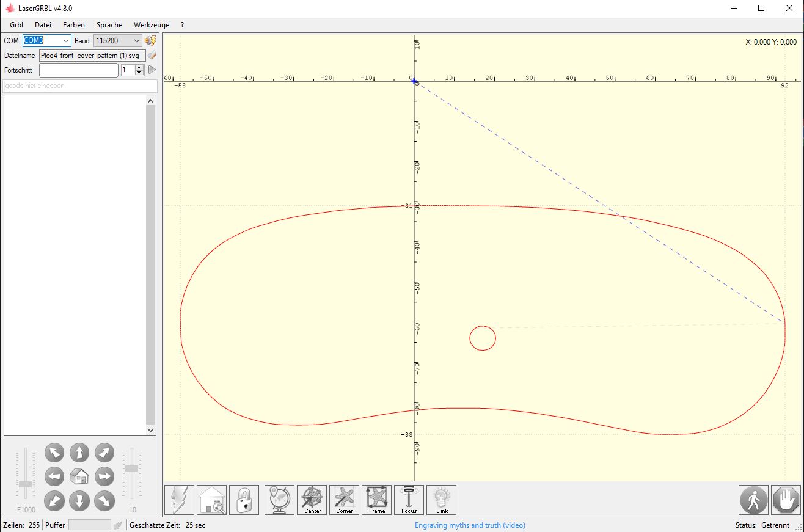
Task: Click the globe with map pin icon
Action: point(280,500)
